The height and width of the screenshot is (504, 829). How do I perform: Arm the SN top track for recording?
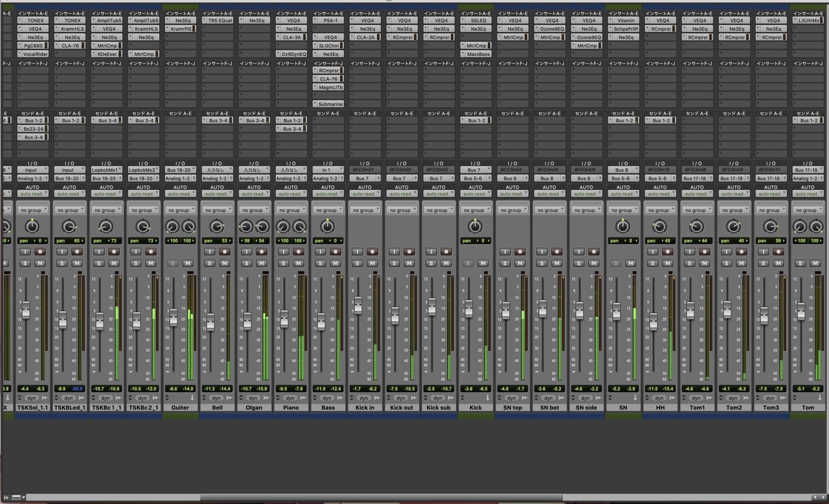click(x=520, y=251)
